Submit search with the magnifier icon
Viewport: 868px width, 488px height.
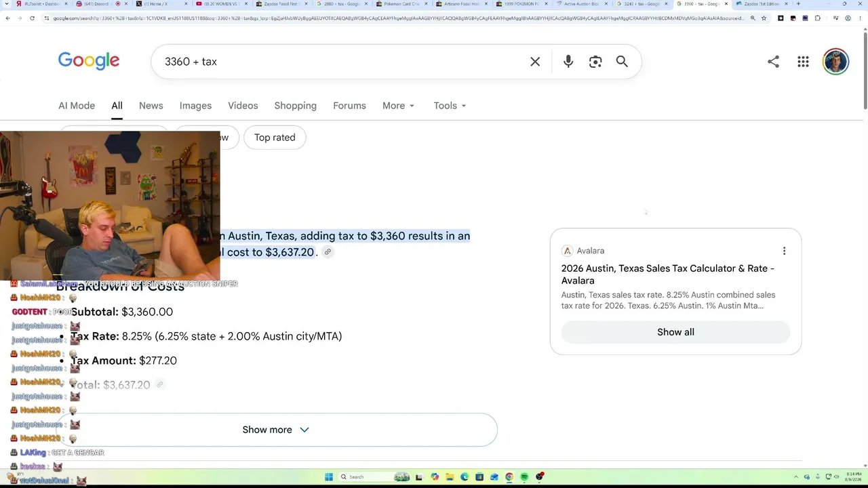tap(622, 62)
